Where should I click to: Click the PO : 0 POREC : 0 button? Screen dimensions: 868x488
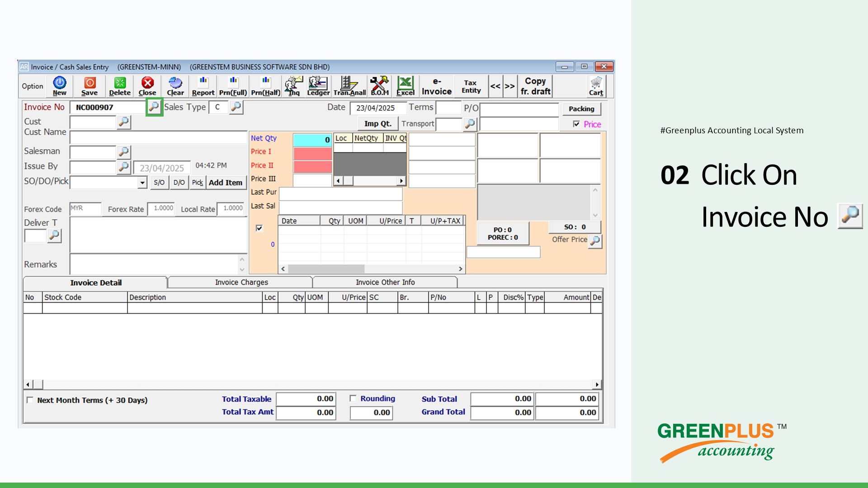click(503, 234)
